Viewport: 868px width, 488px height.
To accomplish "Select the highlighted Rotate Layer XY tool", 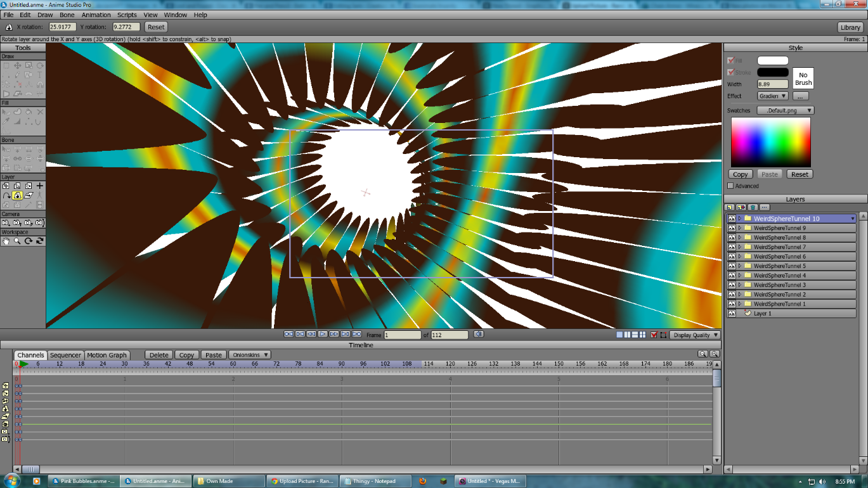I will [x=17, y=195].
